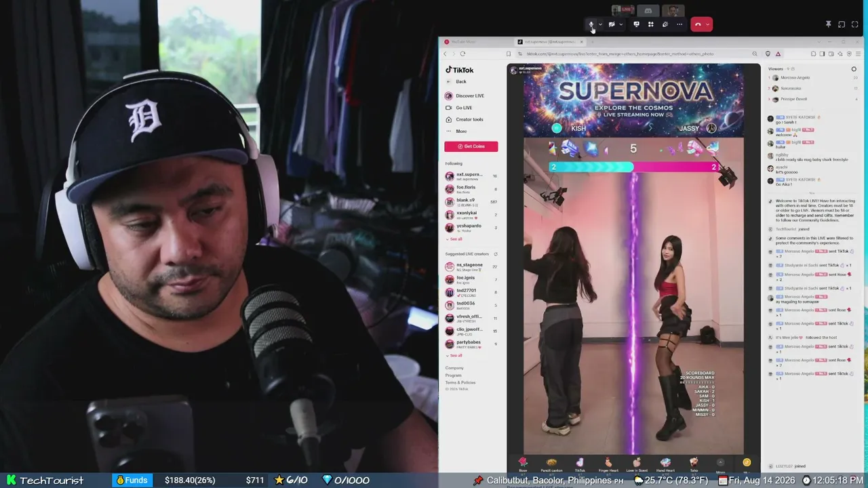
Task: Open ns_stageone suggested LIVE creator
Action: (471, 266)
